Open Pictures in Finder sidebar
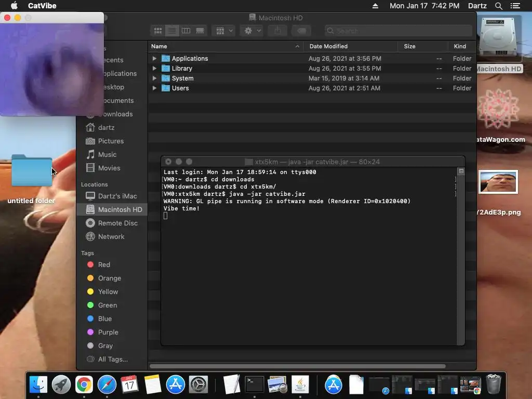532x399 pixels. [111, 141]
